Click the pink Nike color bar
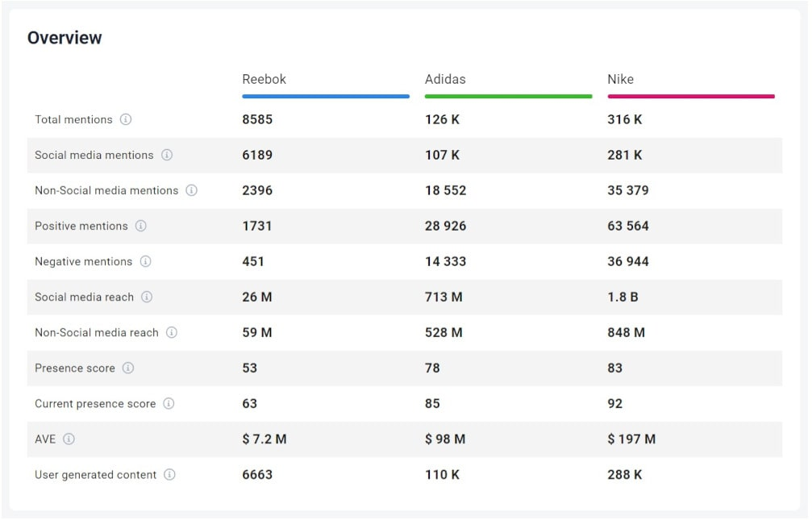This screenshot has width=812, height=520. (x=691, y=97)
